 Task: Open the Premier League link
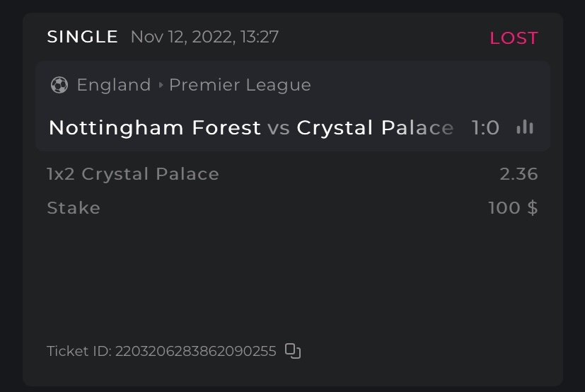[240, 85]
